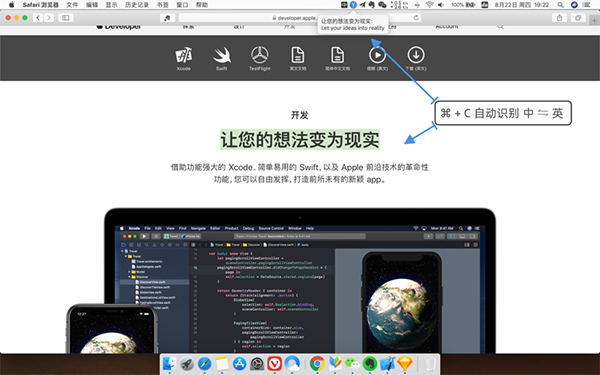Open Trash from the Dock

[x=430, y=364]
